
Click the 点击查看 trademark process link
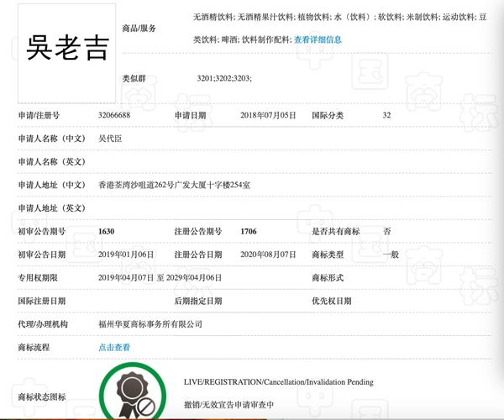(x=114, y=347)
